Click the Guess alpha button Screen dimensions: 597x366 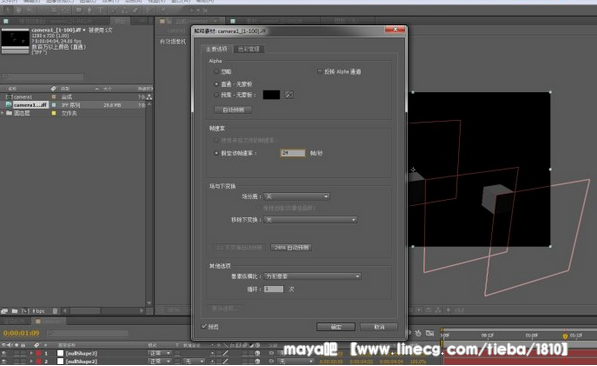pyautogui.click(x=233, y=110)
